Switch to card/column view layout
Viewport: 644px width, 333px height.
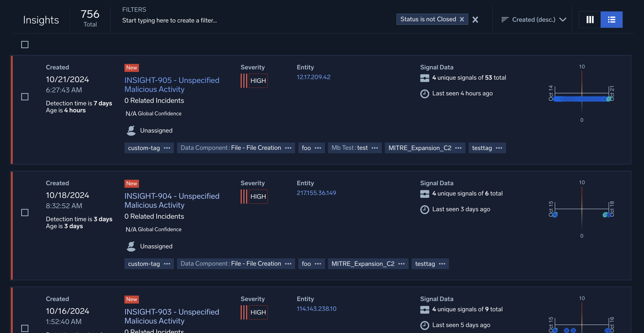tap(590, 19)
